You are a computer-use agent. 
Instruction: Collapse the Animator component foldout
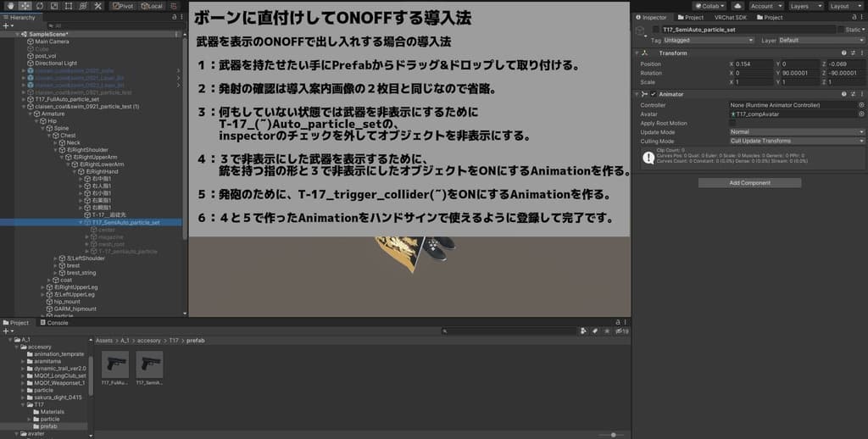[x=637, y=94]
